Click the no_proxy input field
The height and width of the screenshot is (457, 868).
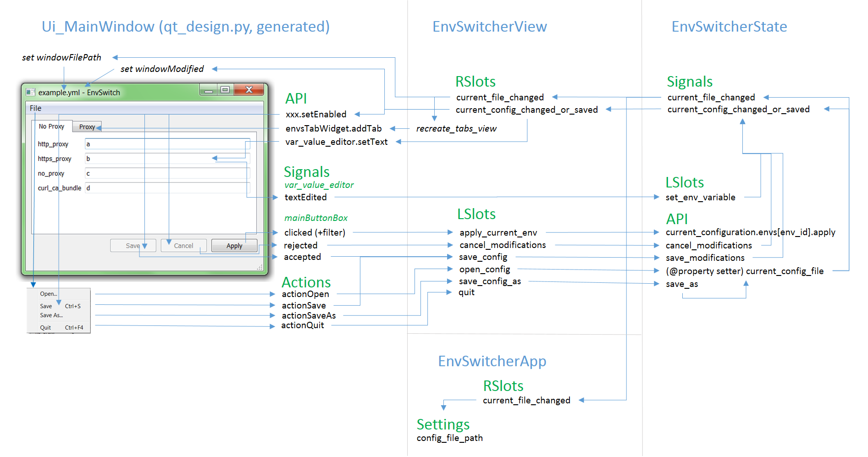click(x=167, y=173)
